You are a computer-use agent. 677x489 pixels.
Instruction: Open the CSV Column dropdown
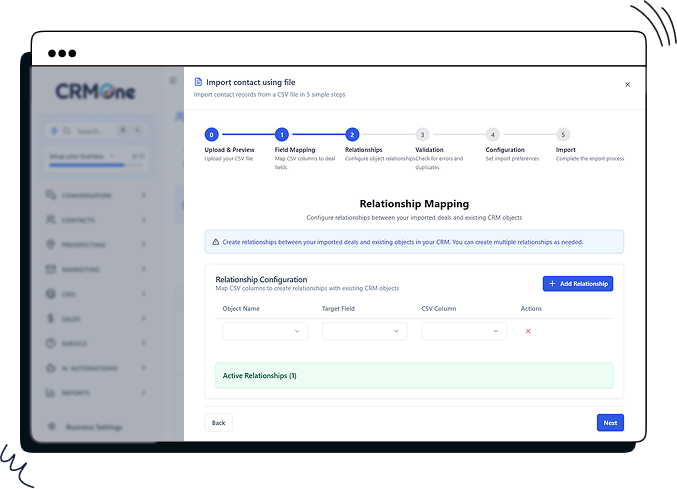click(x=463, y=331)
